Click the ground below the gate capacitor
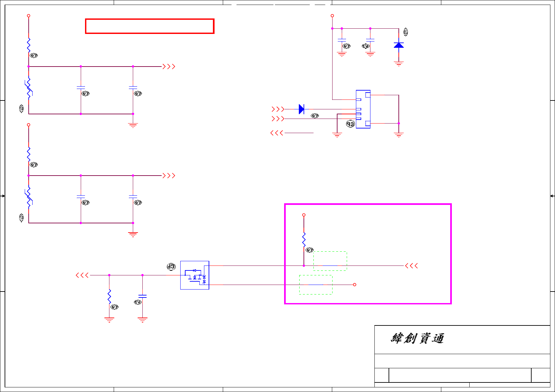The height and width of the screenshot is (392, 555). coord(142,320)
